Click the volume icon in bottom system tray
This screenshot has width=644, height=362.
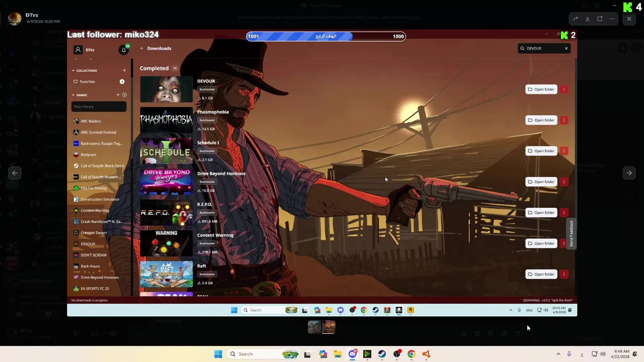pyautogui.click(x=602, y=354)
